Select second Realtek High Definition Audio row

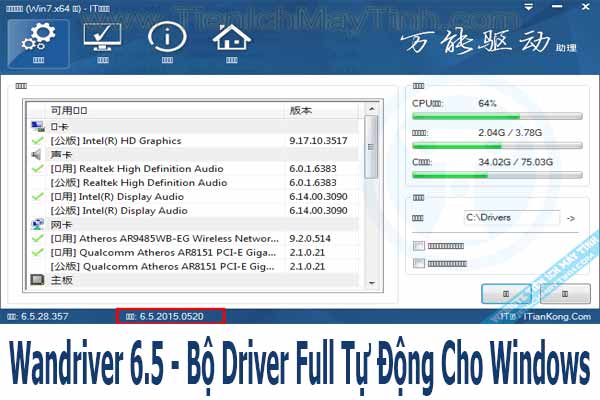[193, 183]
